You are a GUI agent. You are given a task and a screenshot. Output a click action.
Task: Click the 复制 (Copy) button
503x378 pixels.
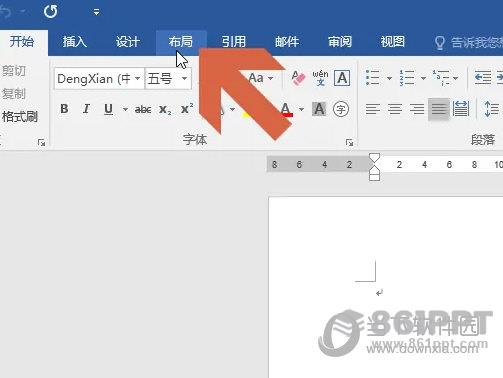click(x=14, y=94)
